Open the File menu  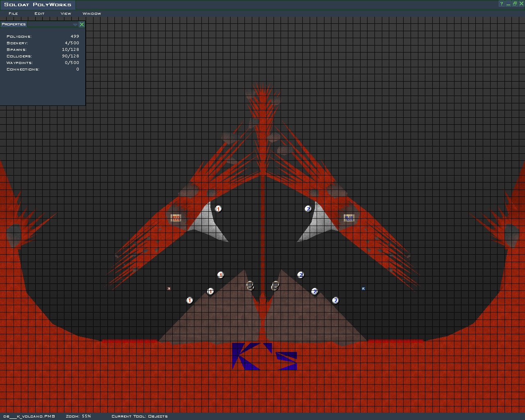pos(13,14)
